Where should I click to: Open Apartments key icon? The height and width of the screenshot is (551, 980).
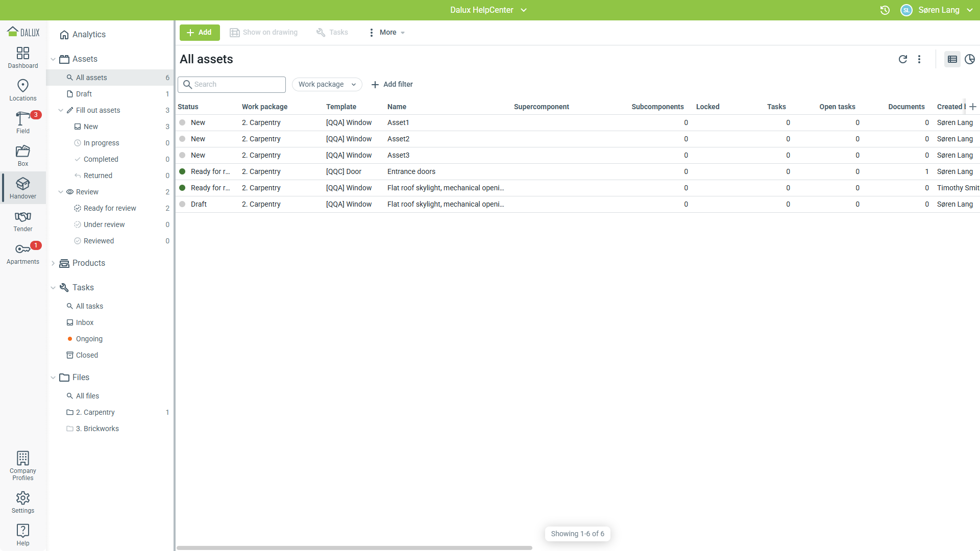[x=23, y=253]
